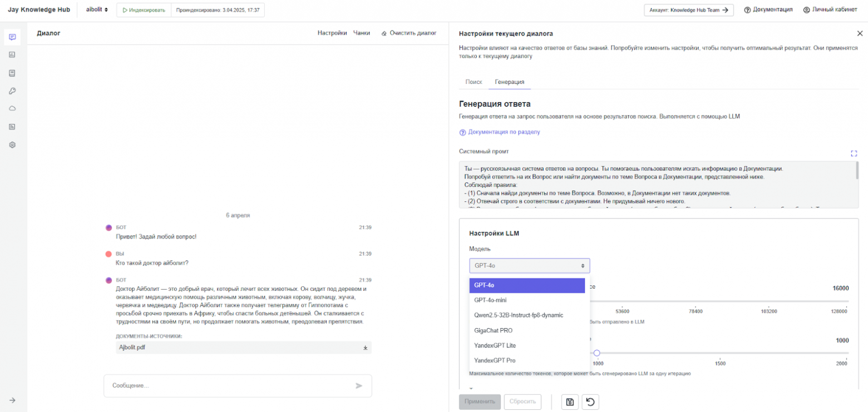Open the cloud section in sidebar
The width and height of the screenshot is (868, 412).
pyautogui.click(x=12, y=108)
